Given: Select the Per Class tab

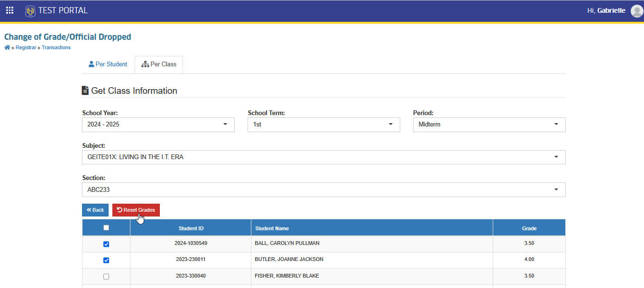Looking at the screenshot, I should pos(159,64).
